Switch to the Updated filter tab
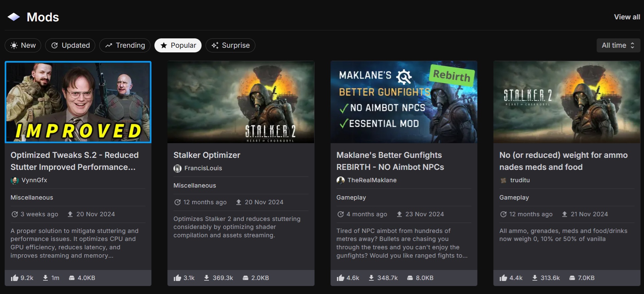Screen dimensions: 644x294 coord(70,45)
